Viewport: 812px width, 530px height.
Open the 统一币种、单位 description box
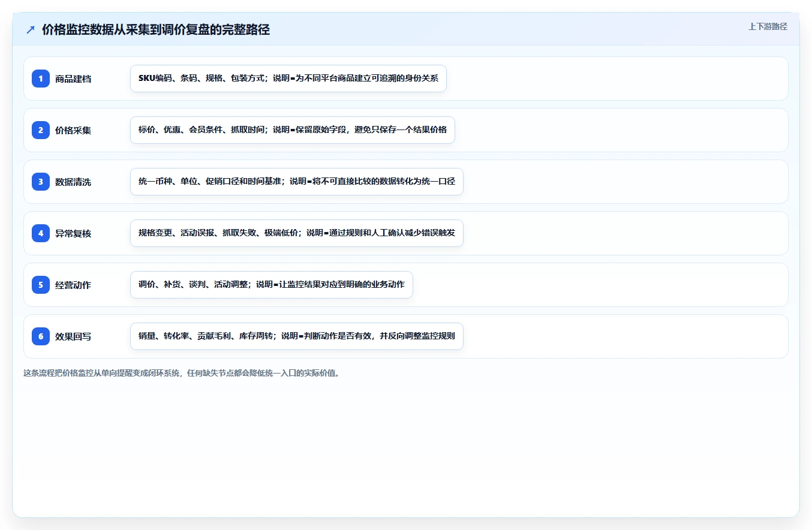(297, 182)
